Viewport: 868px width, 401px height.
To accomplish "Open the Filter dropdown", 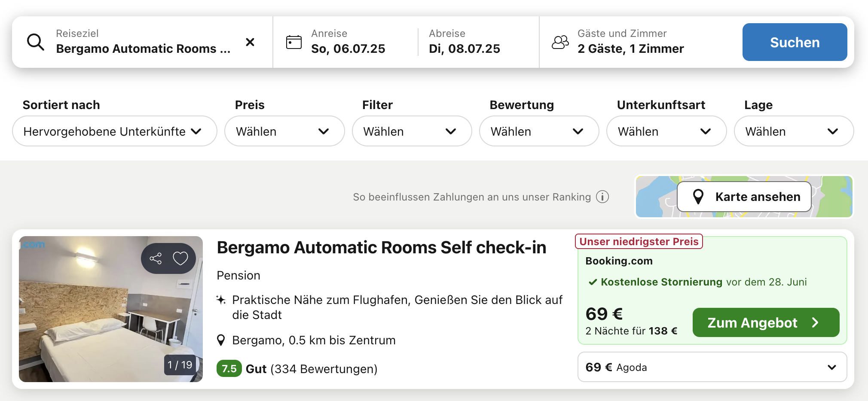I will (412, 131).
